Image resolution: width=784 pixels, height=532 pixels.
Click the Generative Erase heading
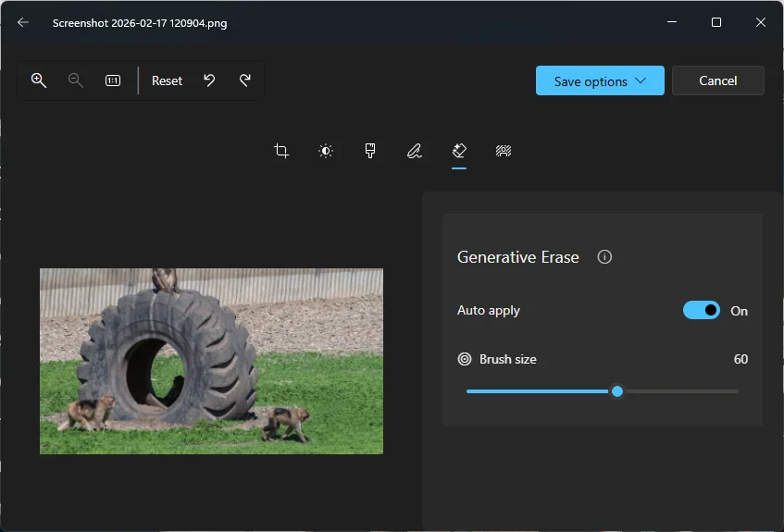click(518, 257)
